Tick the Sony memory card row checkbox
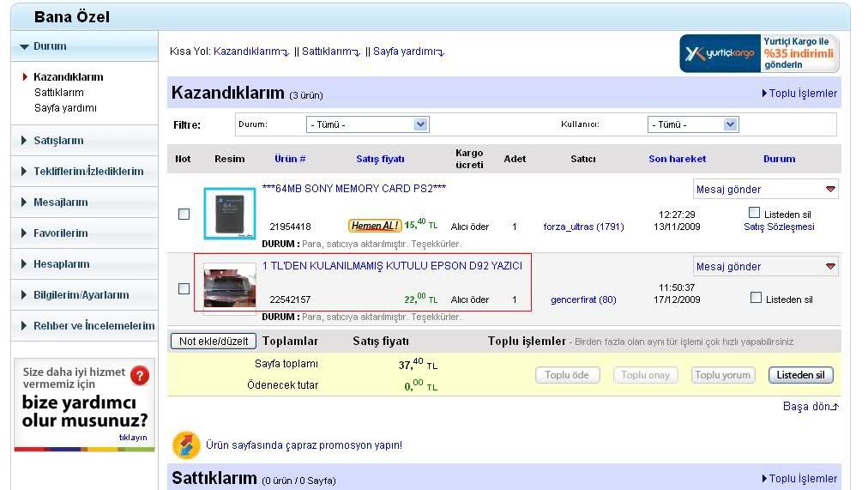 pyautogui.click(x=184, y=215)
